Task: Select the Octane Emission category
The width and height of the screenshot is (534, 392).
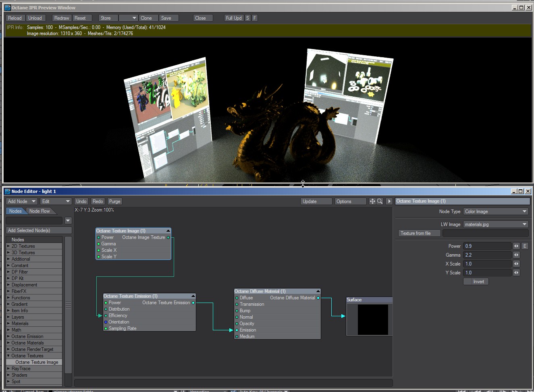Action: click(x=34, y=336)
